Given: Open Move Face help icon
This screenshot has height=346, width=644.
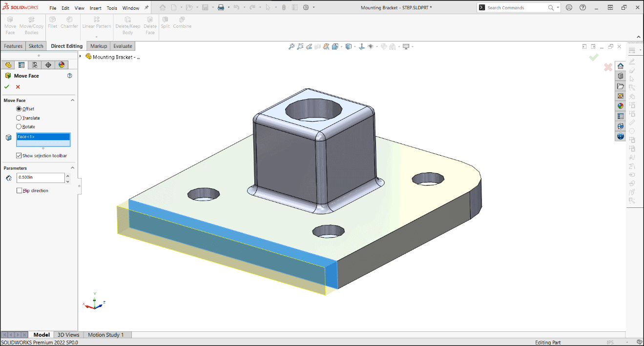Looking at the screenshot, I should pyautogui.click(x=69, y=76).
